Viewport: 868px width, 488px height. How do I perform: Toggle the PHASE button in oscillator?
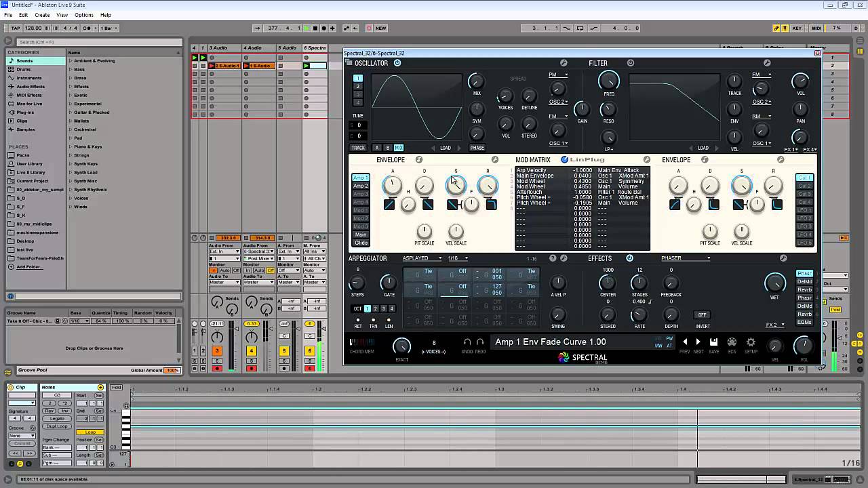(x=477, y=148)
